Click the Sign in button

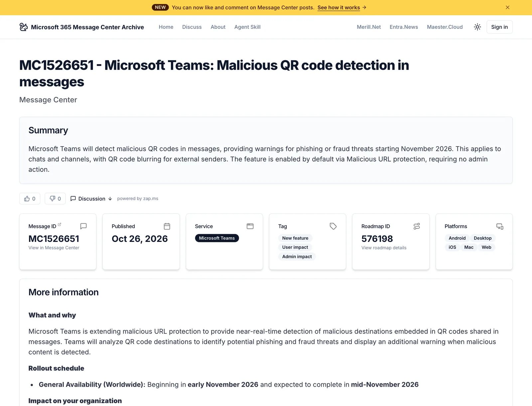click(x=499, y=27)
